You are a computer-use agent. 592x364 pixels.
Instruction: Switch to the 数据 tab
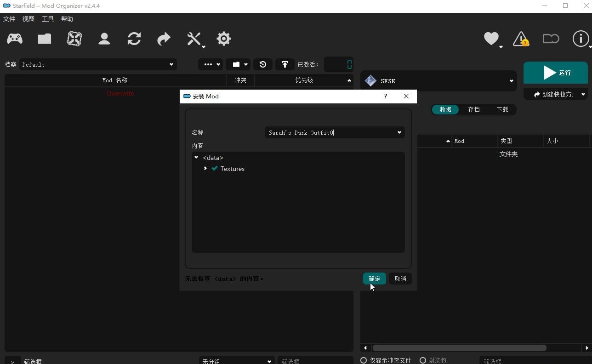445,109
